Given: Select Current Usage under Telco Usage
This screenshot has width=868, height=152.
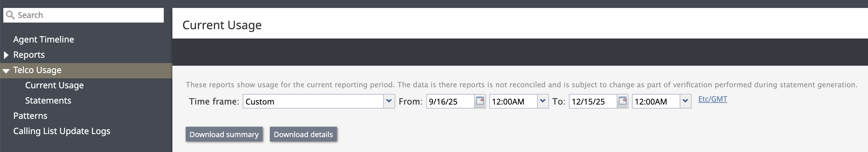Looking at the screenshot, I should tap(54, 85).
